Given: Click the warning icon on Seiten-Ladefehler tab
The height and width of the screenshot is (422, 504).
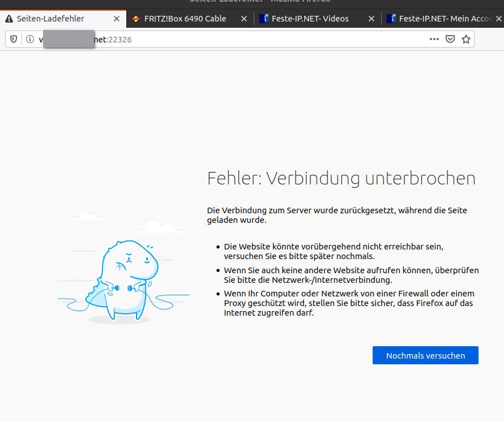Looking at the screenshot, I should [10, 18].
